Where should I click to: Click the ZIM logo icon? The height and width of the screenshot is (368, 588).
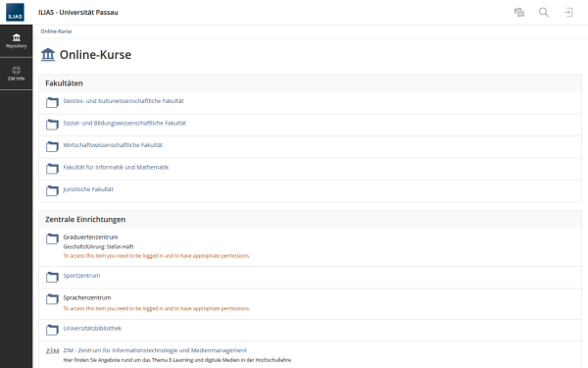click(53, 351)
